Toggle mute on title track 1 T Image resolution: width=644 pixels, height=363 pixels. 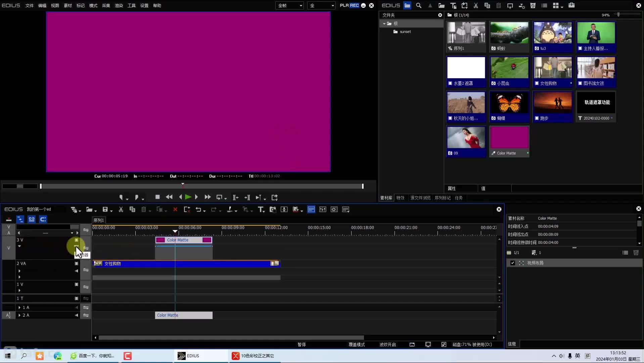click(x=77, y=298)
